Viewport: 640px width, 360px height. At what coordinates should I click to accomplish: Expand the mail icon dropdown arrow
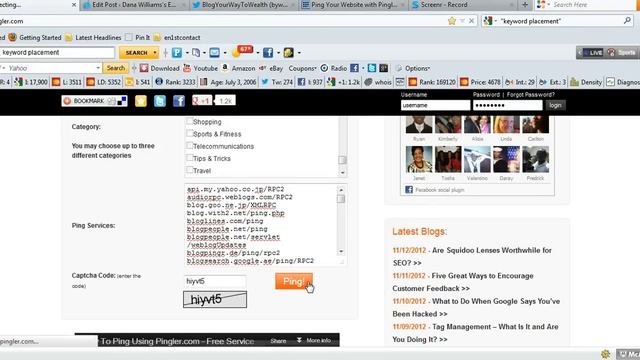click(x=224, y=53)
